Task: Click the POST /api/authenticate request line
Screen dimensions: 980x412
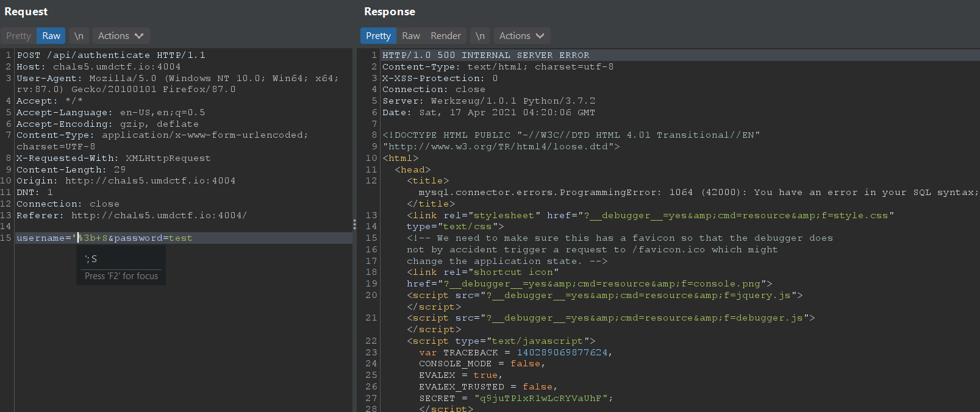Action: 111,55
